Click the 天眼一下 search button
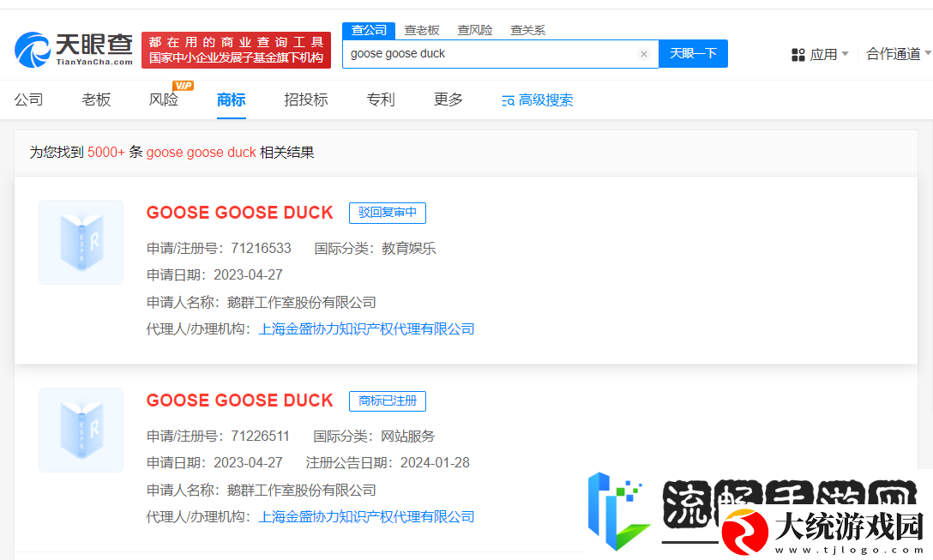Image resolution: width=933 pixels, height=560 pixels. 693,53
